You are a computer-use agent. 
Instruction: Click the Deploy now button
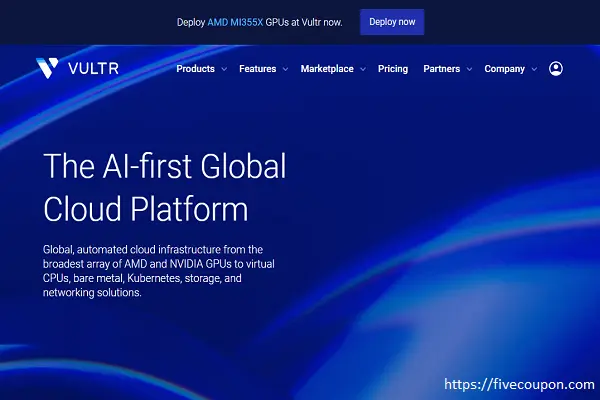[x=392, y=22]
